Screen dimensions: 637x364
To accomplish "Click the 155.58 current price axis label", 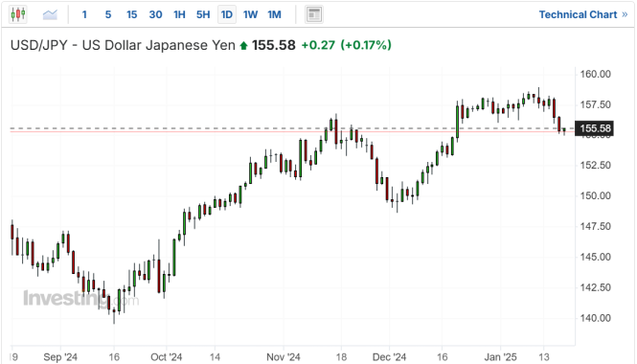I will pos(595,128).
